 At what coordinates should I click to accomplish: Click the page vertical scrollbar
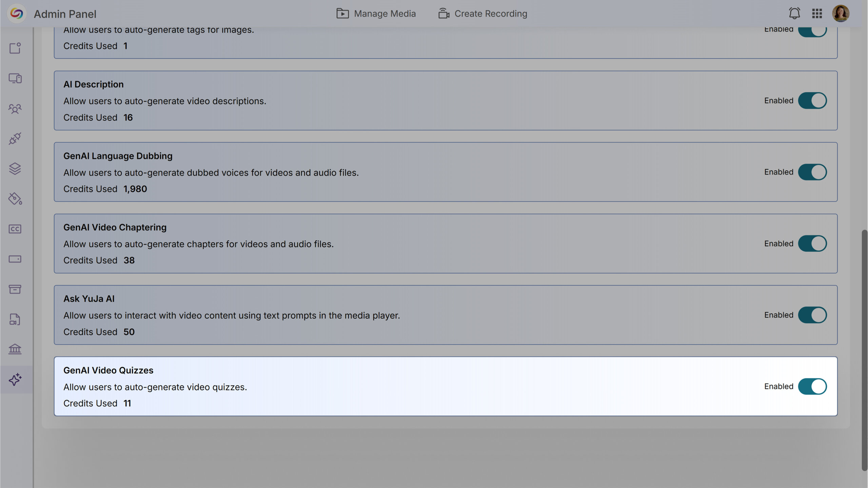(x=864, y=350)
